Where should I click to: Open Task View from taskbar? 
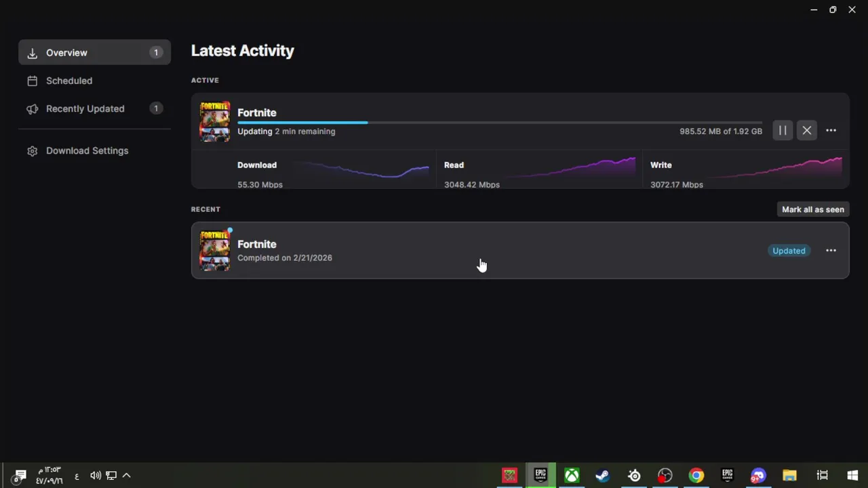click(x=822, y=475)
